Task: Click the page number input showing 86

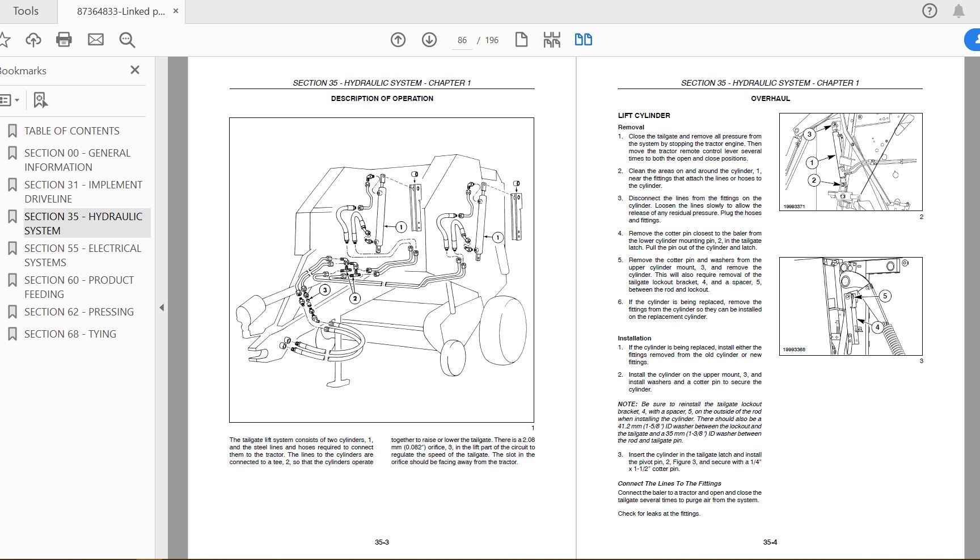Action: pyautogui.click(x=461, y=40)
